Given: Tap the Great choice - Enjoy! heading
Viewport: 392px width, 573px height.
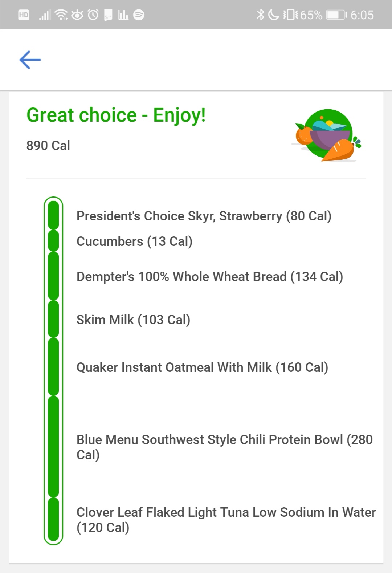Looking at the screenshot, I should click(116, 115).
